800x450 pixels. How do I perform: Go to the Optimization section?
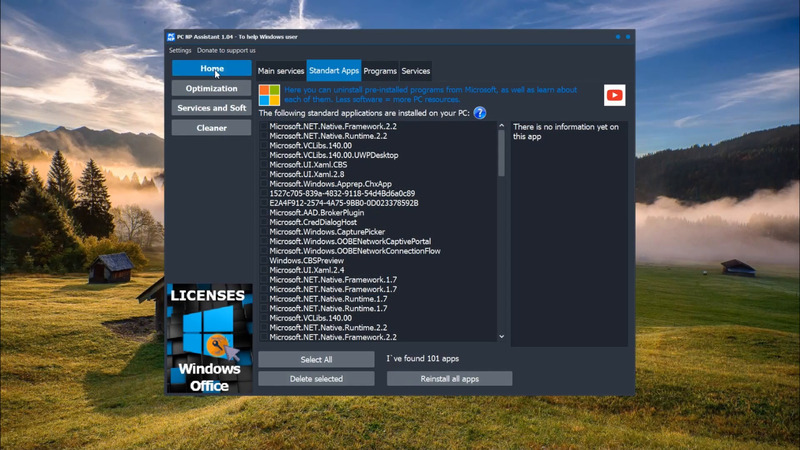[211, 89]
